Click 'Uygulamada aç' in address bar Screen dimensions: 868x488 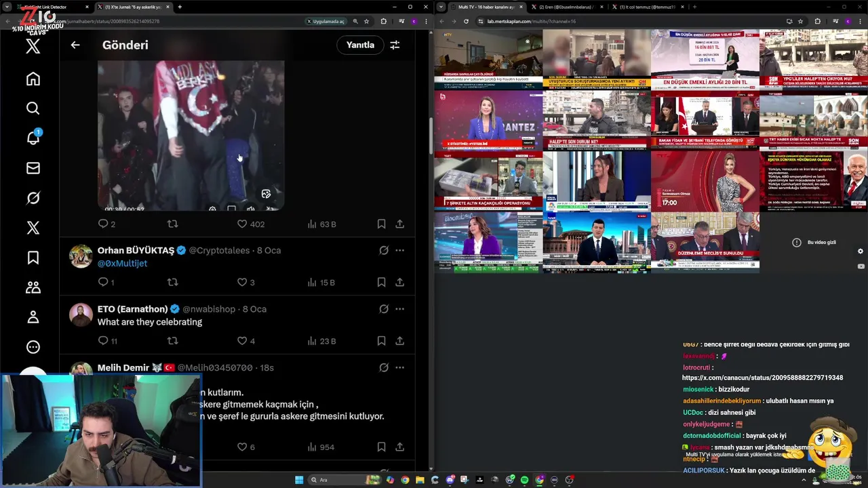click(x=326, y=21)
